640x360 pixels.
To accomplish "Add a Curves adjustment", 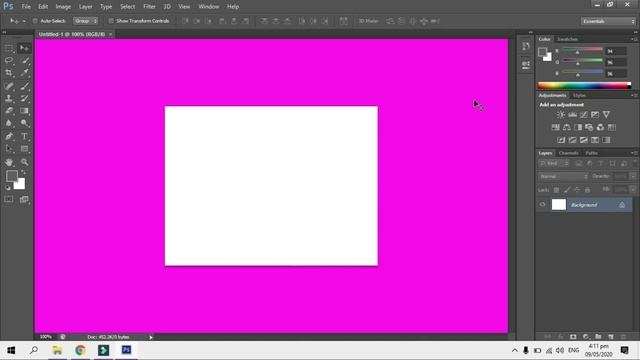I will coord(584,115).
